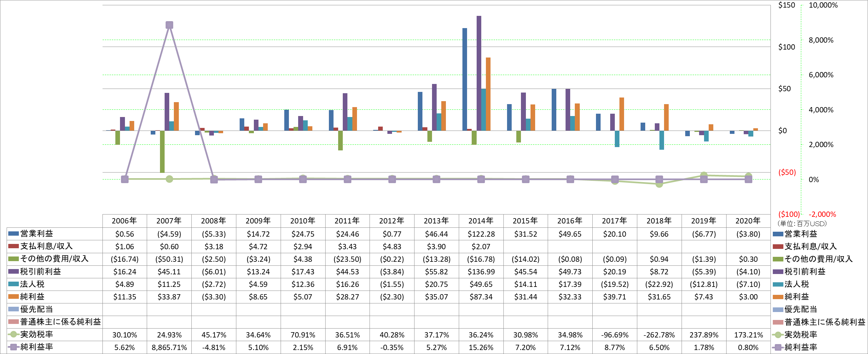Click the blue 営業利益 swatch in the table row header
The height and width of the screenshot is (354, 868).
point(14,233)
